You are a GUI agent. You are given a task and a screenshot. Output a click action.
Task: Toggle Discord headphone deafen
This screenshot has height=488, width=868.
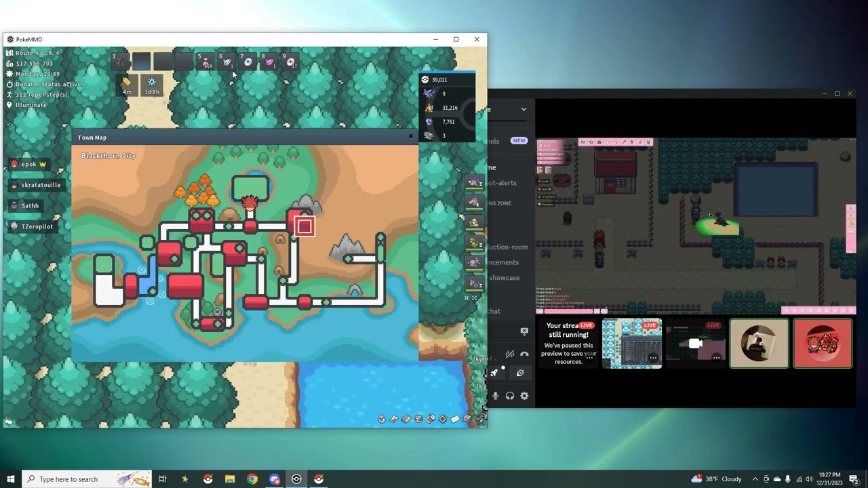click(510, 396)
